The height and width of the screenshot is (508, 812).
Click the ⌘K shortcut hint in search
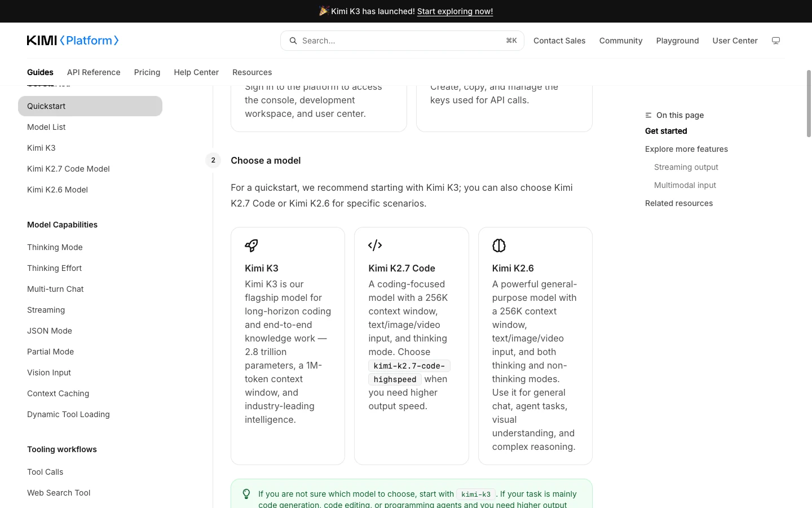(511, 41)
